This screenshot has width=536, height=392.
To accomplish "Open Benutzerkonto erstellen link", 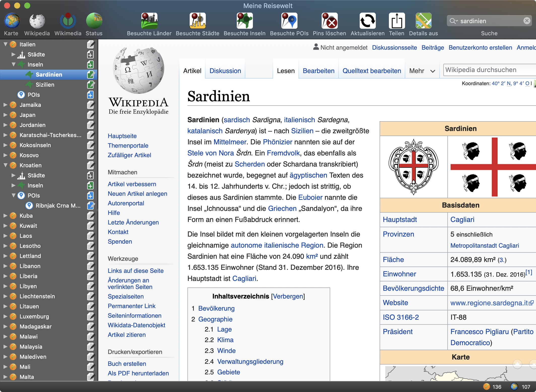I will tap(480, 48).
